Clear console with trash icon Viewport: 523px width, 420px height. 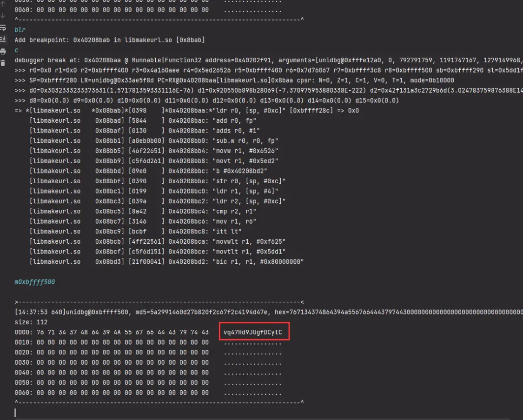pyautogui.click(x=3, y=63)
